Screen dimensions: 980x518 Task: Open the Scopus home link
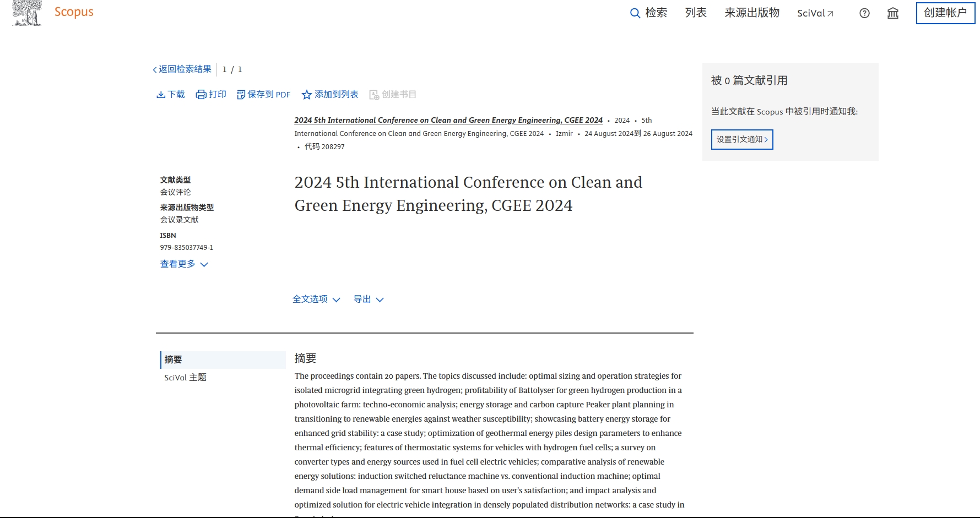click(x=74, y=12)
